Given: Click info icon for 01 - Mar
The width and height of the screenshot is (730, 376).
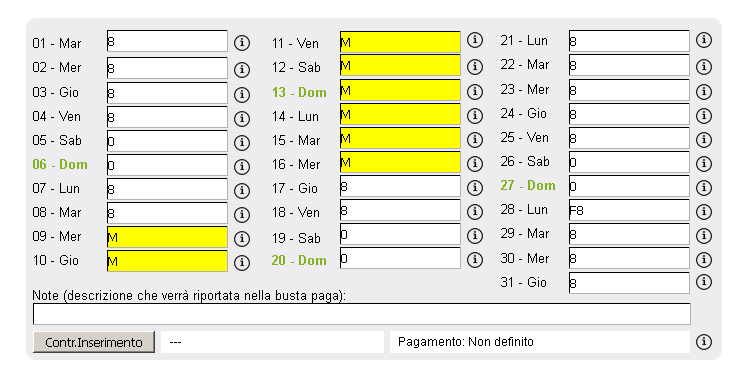Looking at the screenshot, I should [242, 43].
